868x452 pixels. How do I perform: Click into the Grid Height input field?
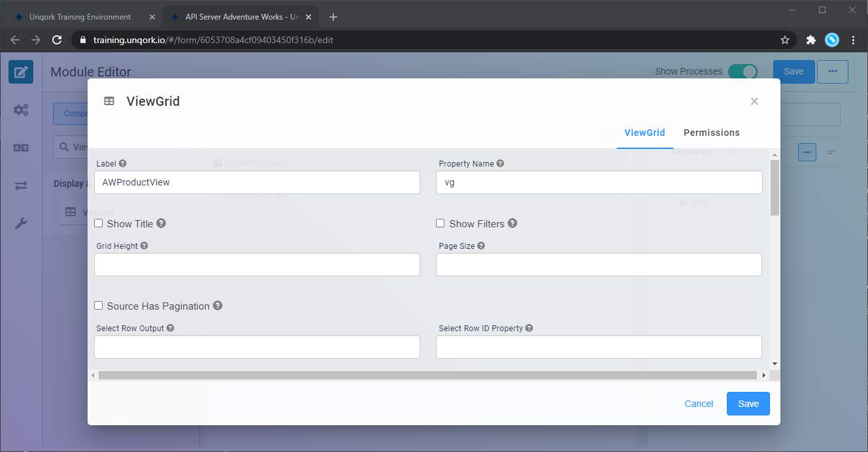(257, 265)
